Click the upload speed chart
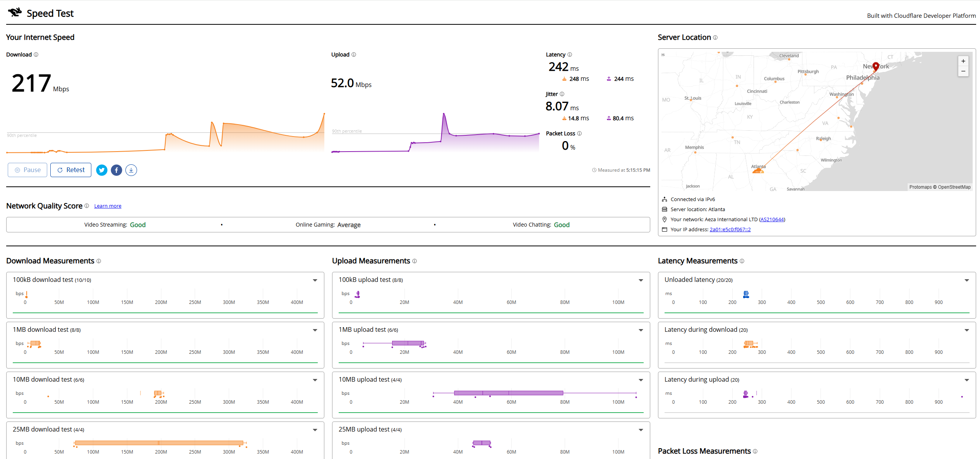This screenshot has height=459, width=980. point(435,133)
